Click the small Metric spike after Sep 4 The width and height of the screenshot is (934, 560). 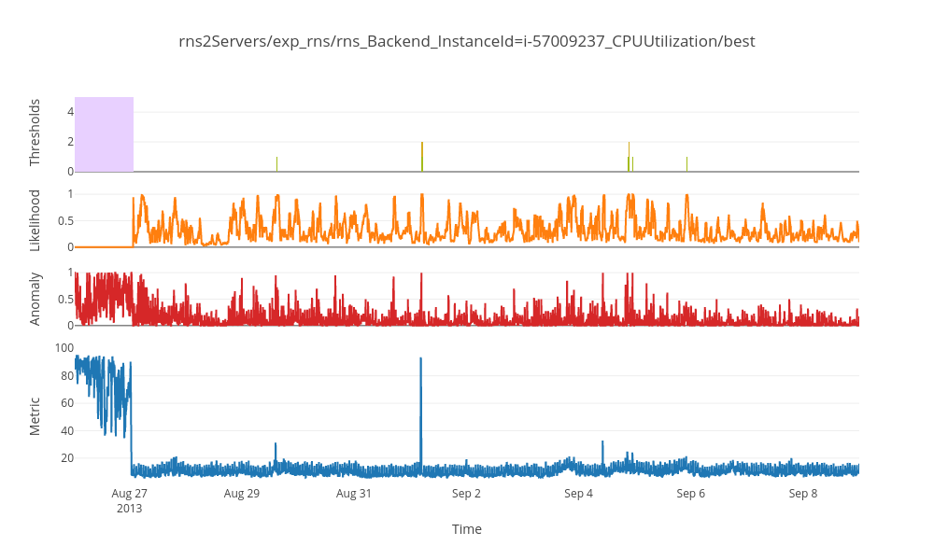click(x=602, y=448)
